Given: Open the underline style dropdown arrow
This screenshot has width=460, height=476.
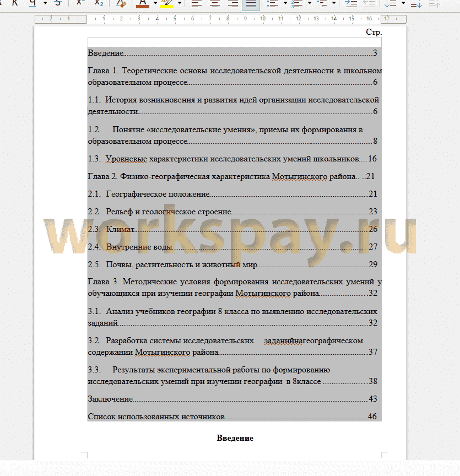Looking at the screenshot, I should coord(45,3).
